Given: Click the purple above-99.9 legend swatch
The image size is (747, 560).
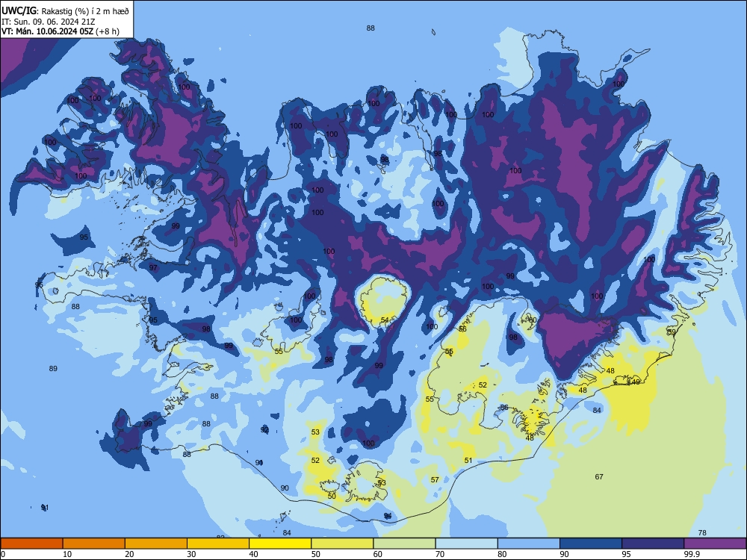Looking at the screenshot, I should pyautogui.click(x=715, y=544).
